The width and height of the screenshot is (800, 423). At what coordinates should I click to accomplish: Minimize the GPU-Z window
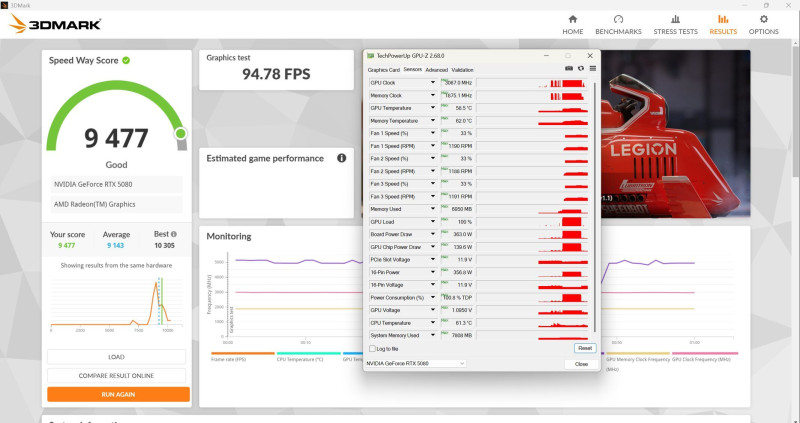(x=546, y=56)
